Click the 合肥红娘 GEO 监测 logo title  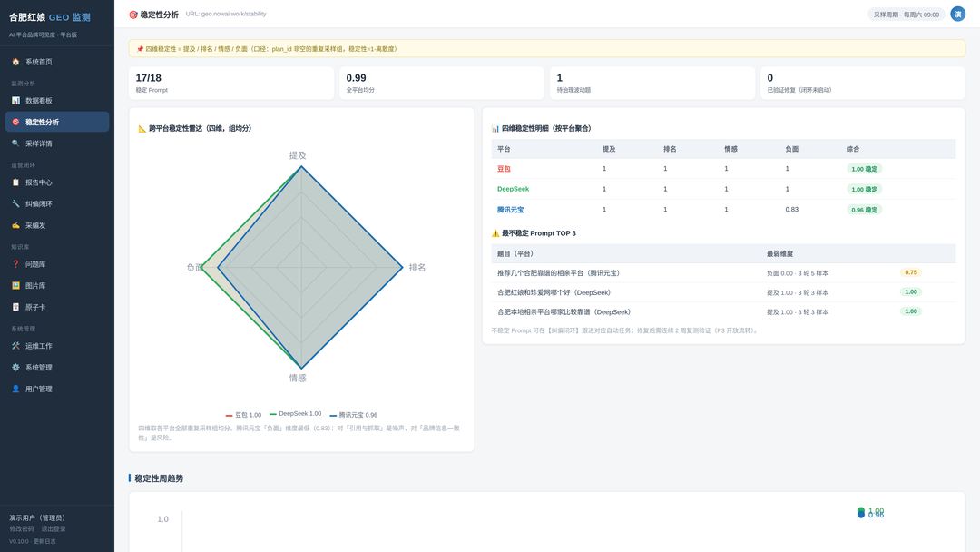click(x=50, y=17)
